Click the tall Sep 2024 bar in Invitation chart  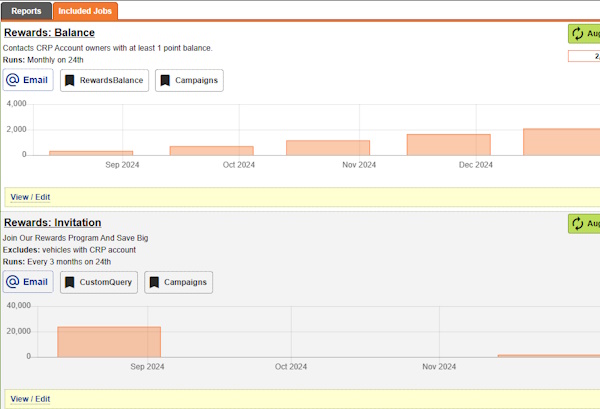(109, 341)
